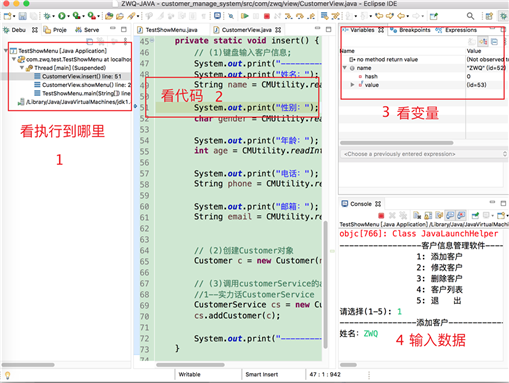Click the red Terminate icon in Console
This screenshot has height=383, width=509.
[381, 215]
